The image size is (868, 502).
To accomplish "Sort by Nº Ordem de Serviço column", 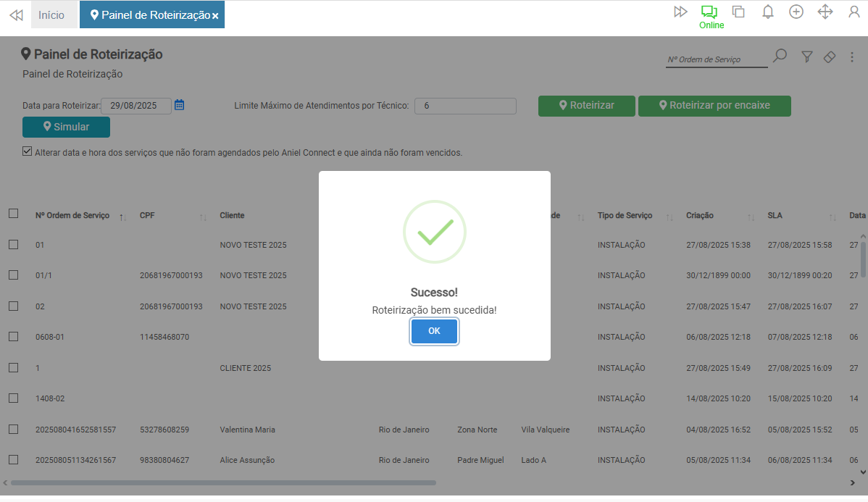I will pyautogui.click(x=72, y=216).
